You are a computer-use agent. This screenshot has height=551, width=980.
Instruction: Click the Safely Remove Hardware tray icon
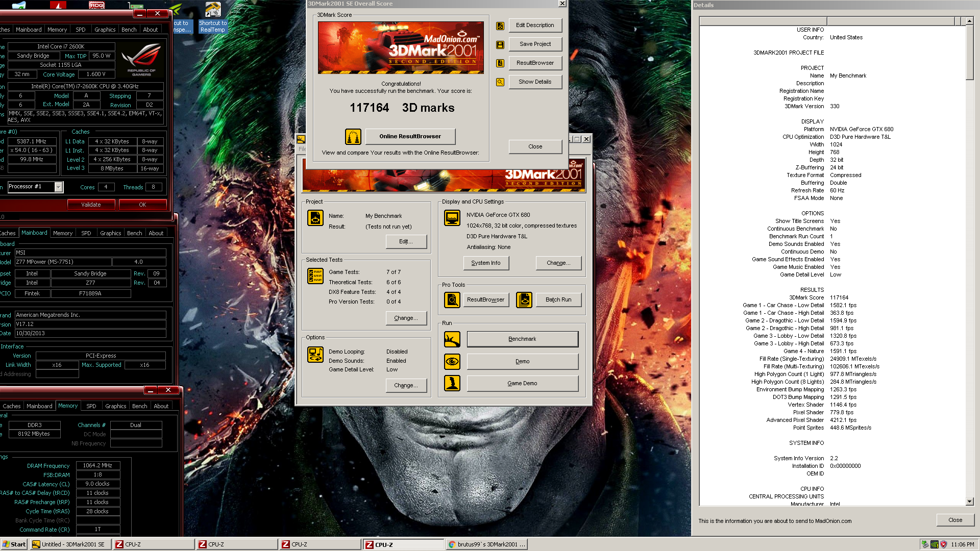tap(925, 544)
